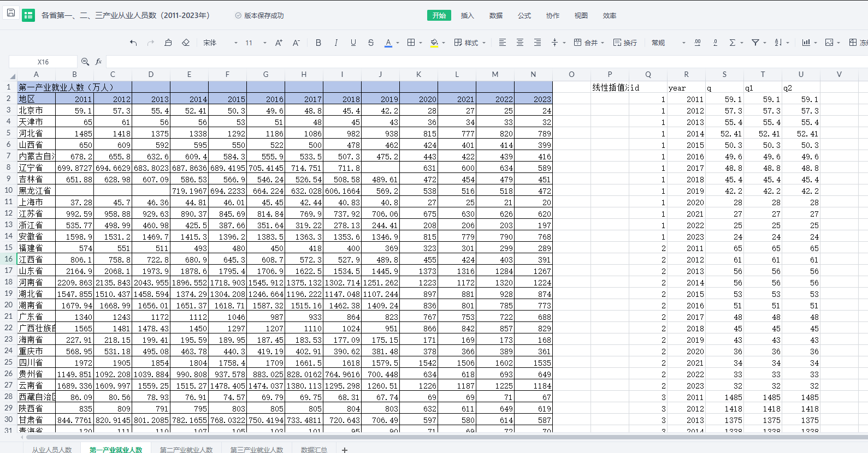Expand the 合并 merge dropdown arrow
Image resolution: width=868 pixels, height=453 pixels.
(603, 43)
